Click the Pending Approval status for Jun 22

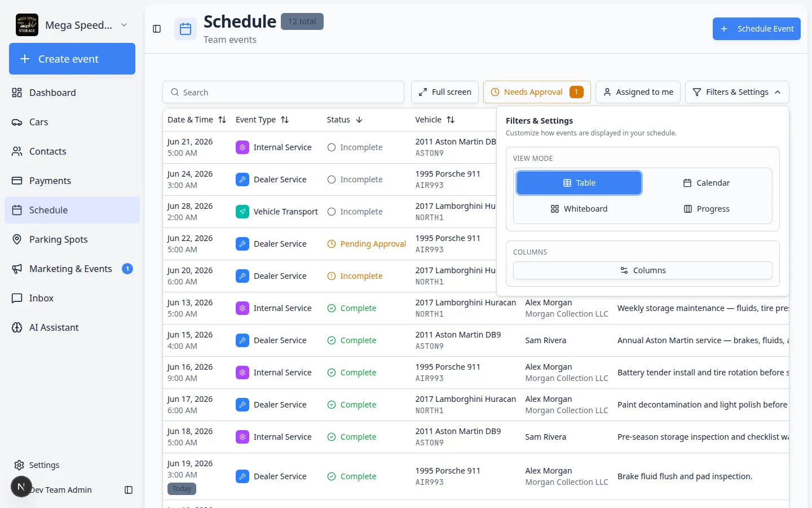(x=367, y=244)
